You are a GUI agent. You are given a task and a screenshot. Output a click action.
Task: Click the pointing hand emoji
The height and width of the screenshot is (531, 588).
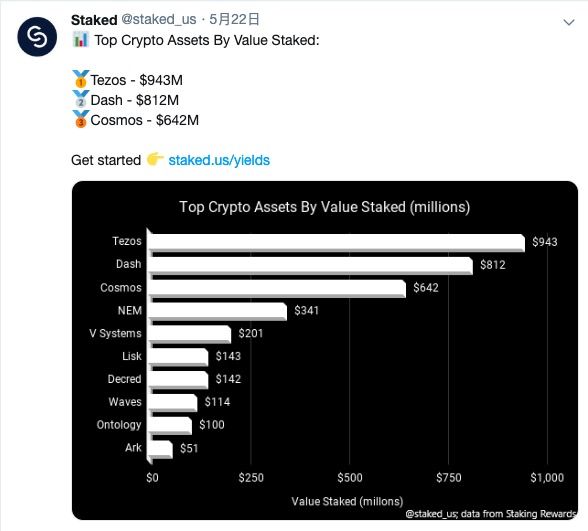154,159
